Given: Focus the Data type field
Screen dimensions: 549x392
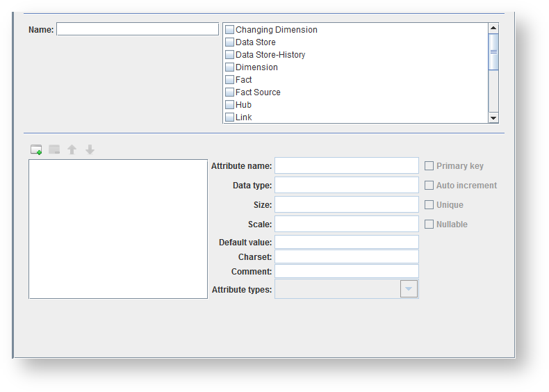Looking at the screenshot, I should (347, 185).
